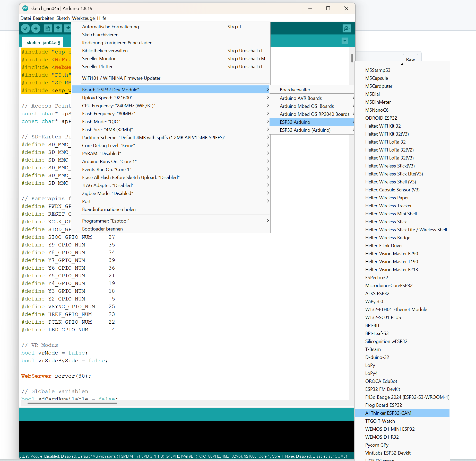Save the sketch with the down-arrow icon

[68, 28]
